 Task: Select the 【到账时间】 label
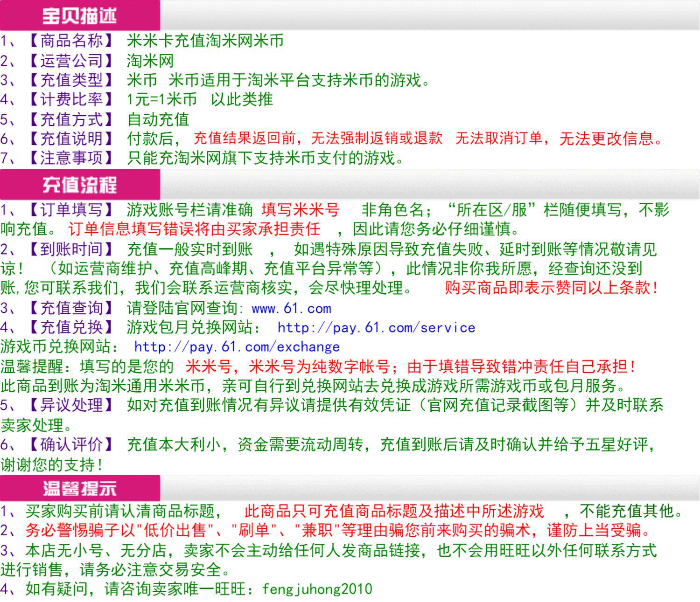(x=71, y=249)
